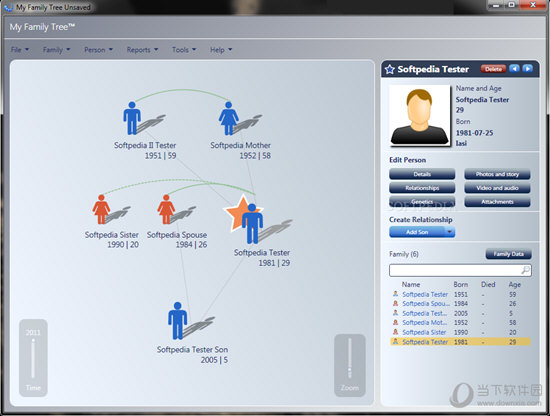The height and width of the screenshot is (416, 550).
Task: Click the 1981-07-25 birth date text
Action: tap(474, 133)
